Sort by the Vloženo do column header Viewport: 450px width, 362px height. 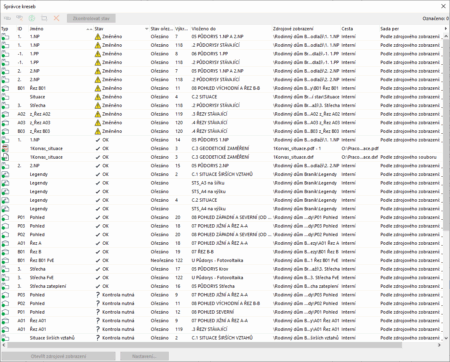click(204, 29)
